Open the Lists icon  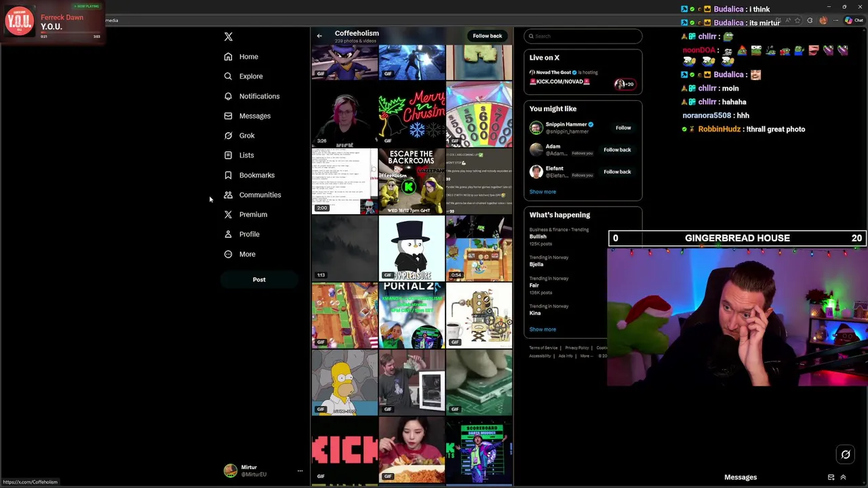point(228,155)
